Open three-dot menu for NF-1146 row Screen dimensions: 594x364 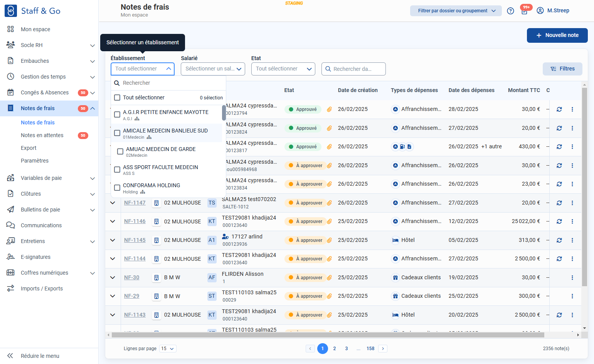pos(572,221)
